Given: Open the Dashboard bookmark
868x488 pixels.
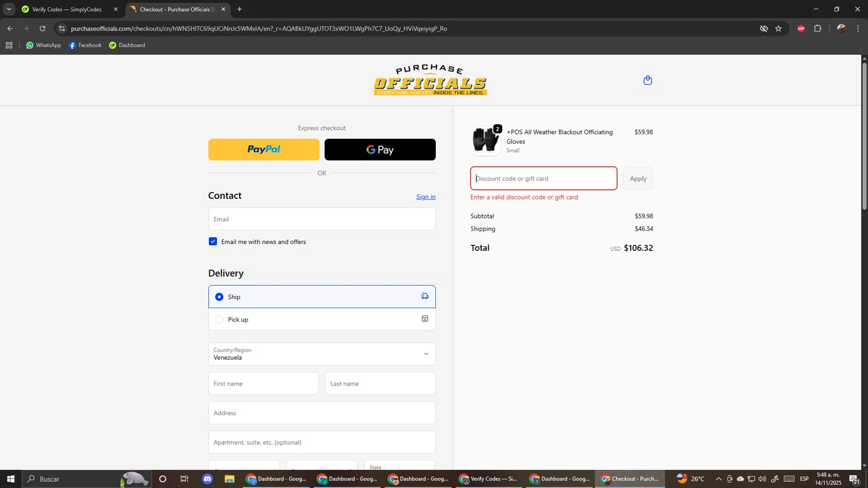Looking at the screenshot, I should click(127, 45).
